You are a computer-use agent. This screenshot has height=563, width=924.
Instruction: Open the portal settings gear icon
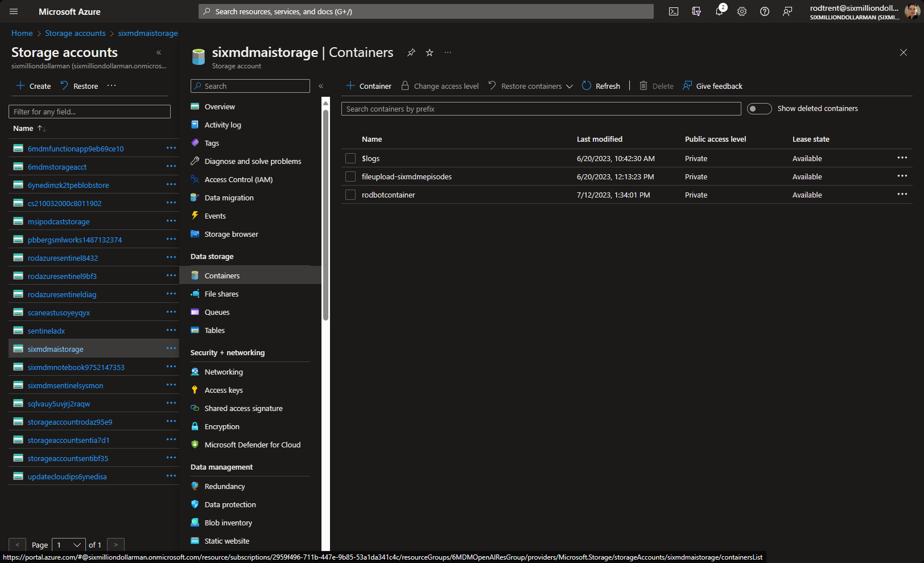[x=742, y=11]
